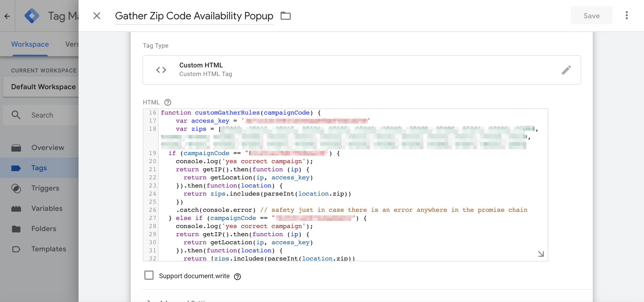
Task: Click the Save button
Action: 591,15
